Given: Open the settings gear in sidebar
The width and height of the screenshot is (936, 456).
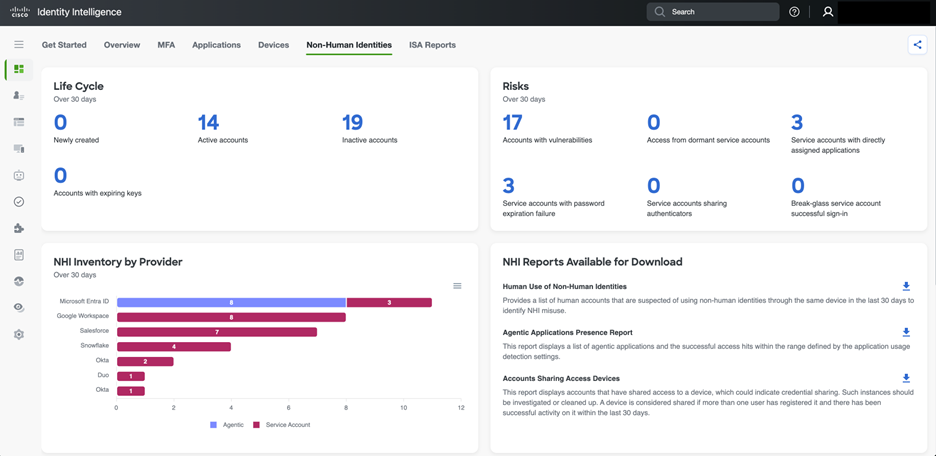Looking at the screenshot, I should point(18,335).
